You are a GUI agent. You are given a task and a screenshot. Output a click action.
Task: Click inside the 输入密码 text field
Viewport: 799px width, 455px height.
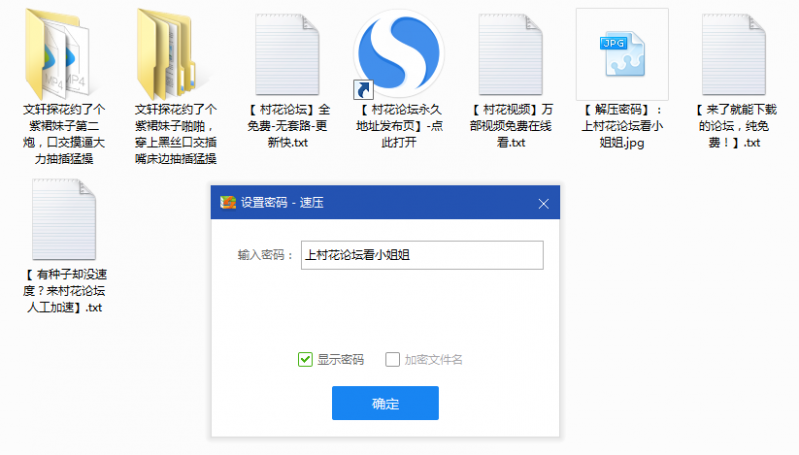point(420,255)
